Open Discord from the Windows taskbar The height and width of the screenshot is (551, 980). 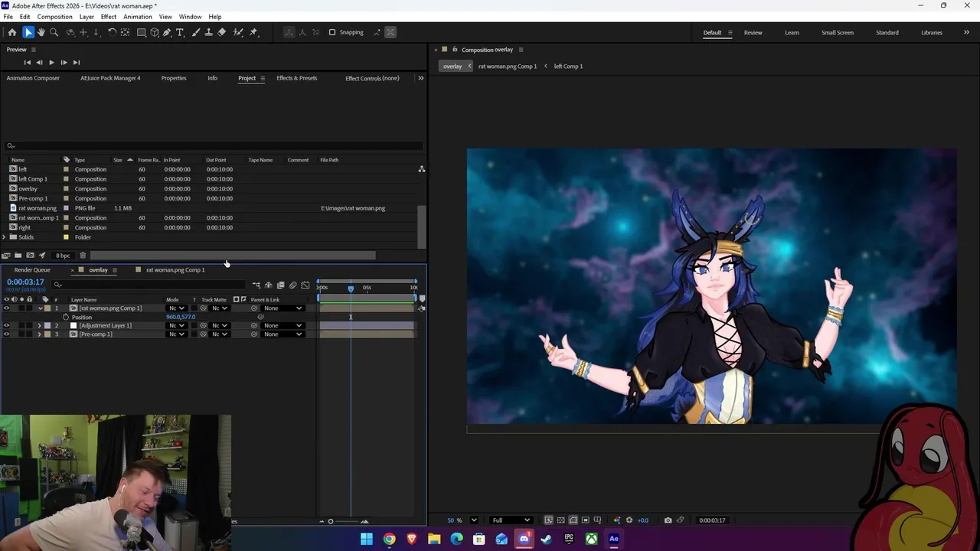pos(524,540)
